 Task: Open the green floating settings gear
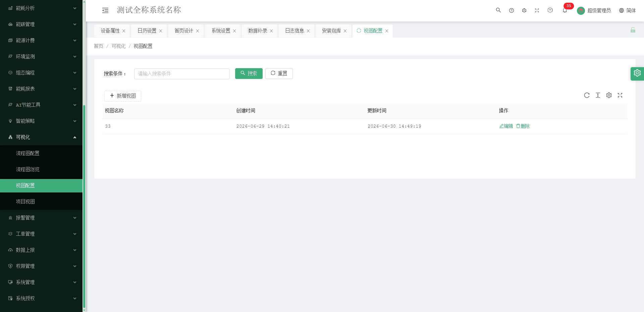click(637, 74)
